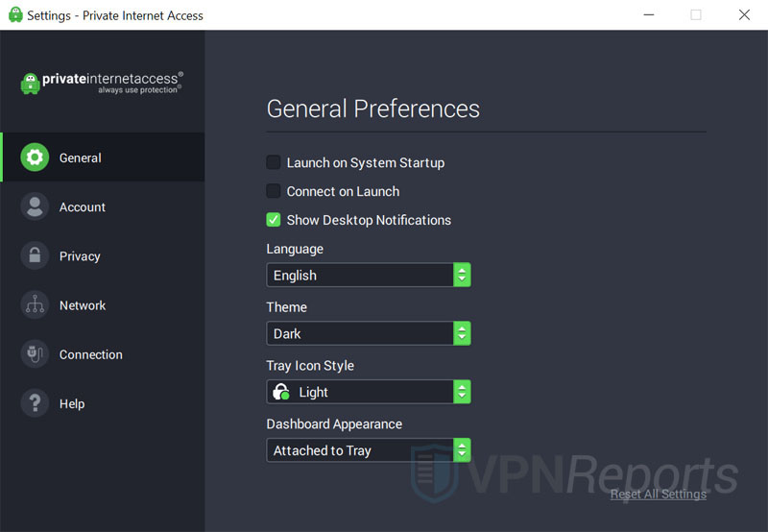Click the Connection plug icon
The width and height of the screenshot is (768, 532).
(35, 354)
